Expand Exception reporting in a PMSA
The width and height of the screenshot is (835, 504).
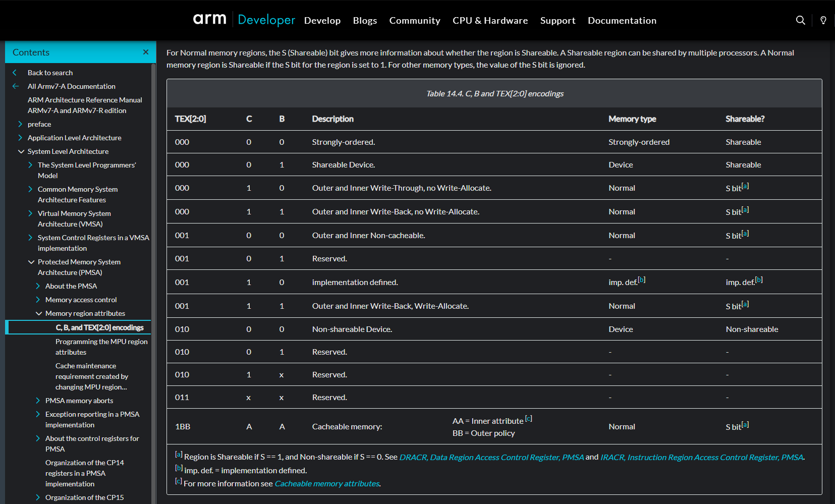tap(38, 414)
